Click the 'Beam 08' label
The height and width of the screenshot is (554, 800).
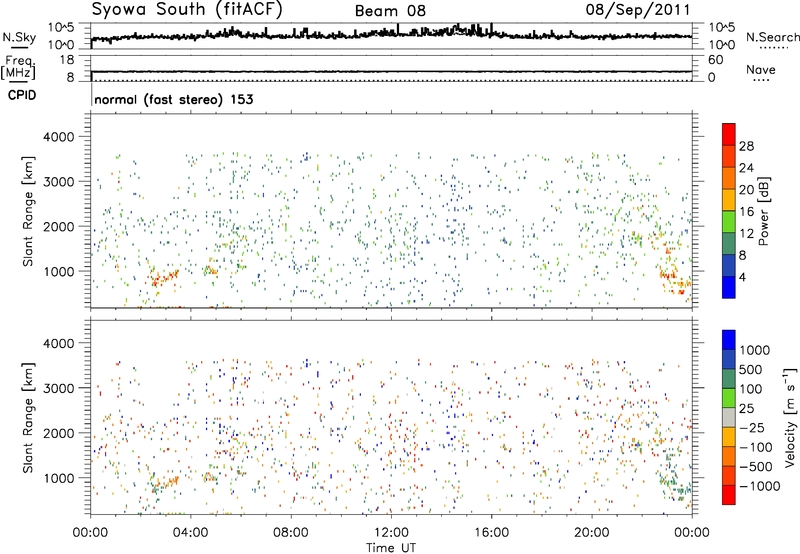pyautogui.click(x=390, y=11)
